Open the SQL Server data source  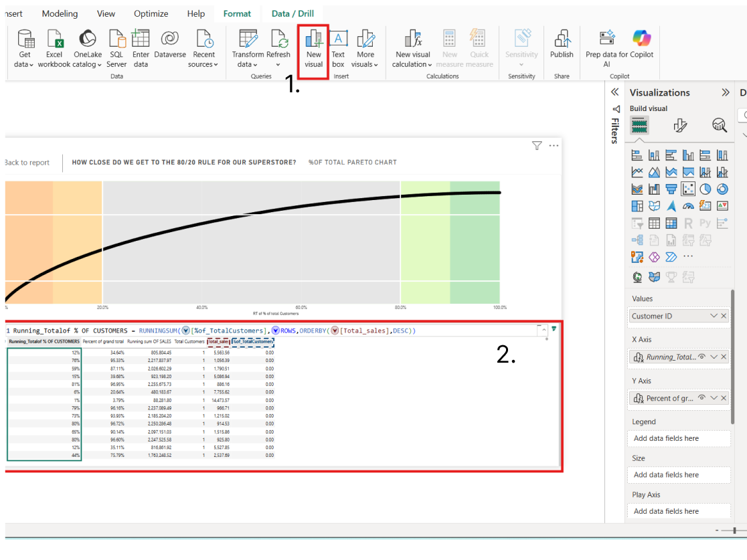(x=116, y=49)
